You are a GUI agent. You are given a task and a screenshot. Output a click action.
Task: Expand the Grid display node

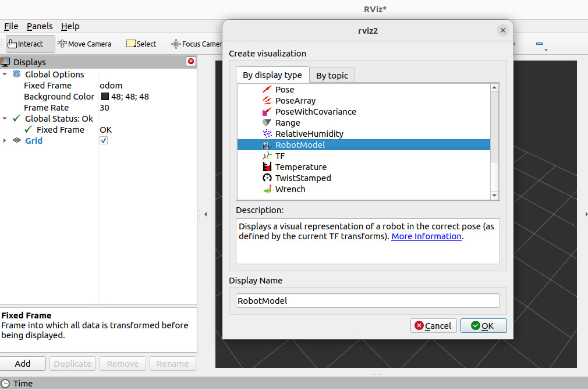[x=5, y=141]
